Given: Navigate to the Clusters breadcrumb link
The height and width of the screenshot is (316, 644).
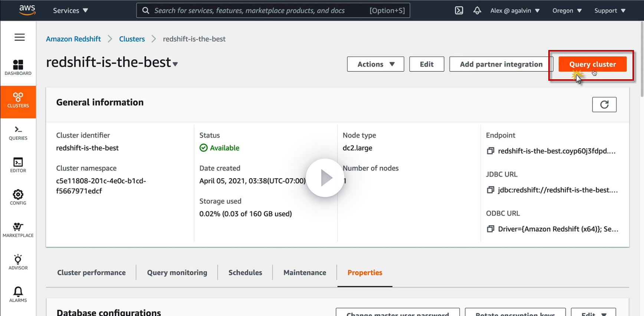Looking at the screenshot, I should [132, 39].
